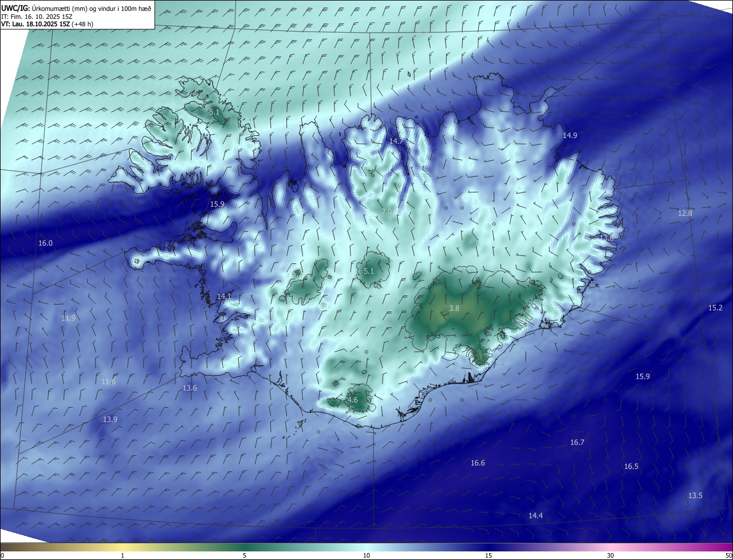
Task: Click the '5' tick label on the colour scale
Action: click(x=245, y=555)
